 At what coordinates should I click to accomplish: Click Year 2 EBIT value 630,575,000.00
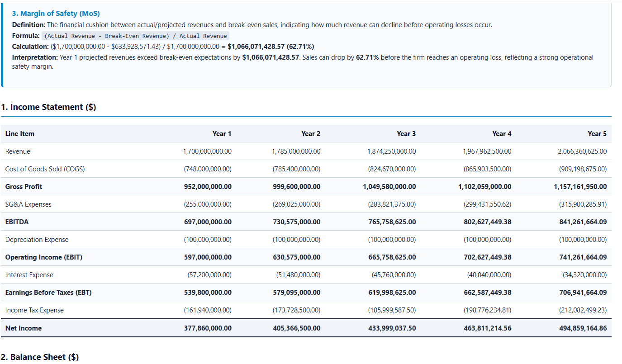297,257
